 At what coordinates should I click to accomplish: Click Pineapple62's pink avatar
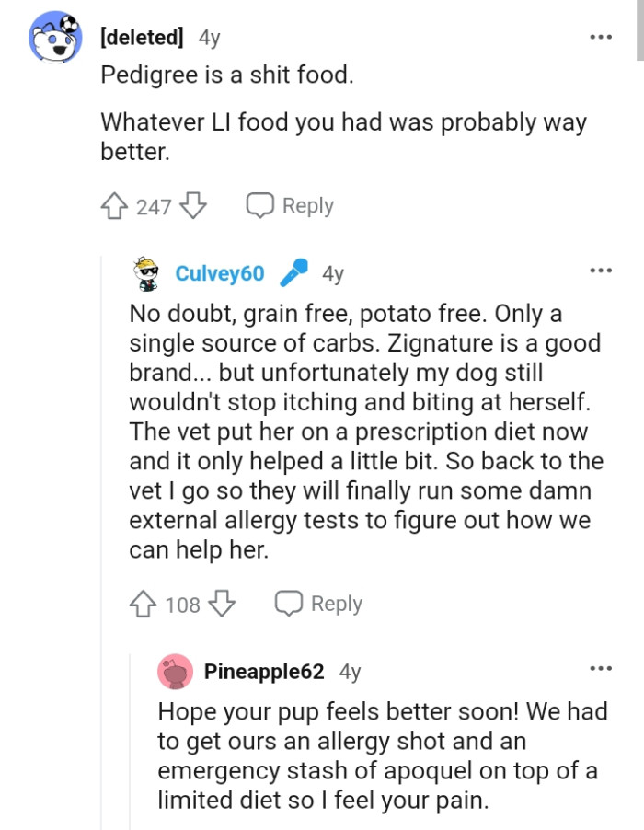tap(175, 671)
